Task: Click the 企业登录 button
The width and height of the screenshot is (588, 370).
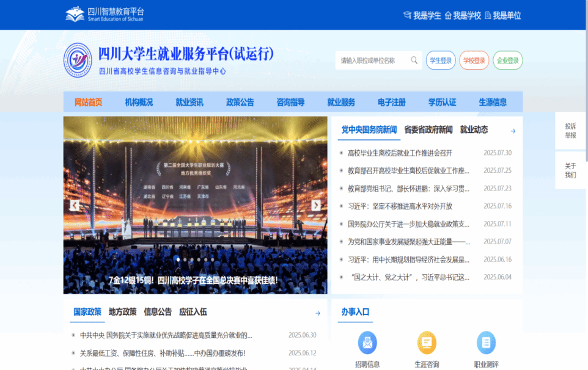Action: tap(508, 60)
